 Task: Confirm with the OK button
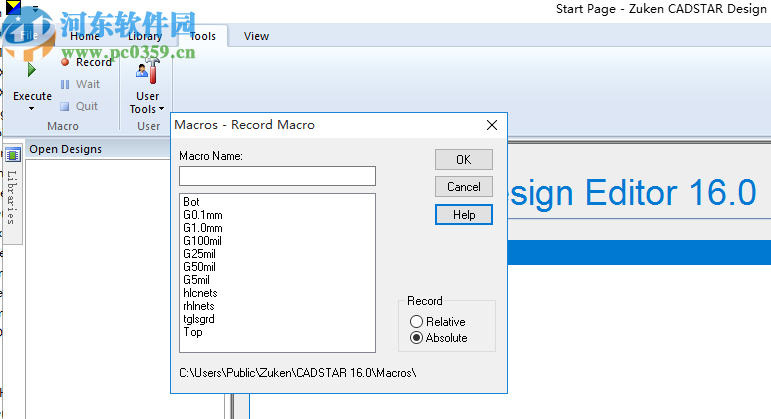coord(464,159)
